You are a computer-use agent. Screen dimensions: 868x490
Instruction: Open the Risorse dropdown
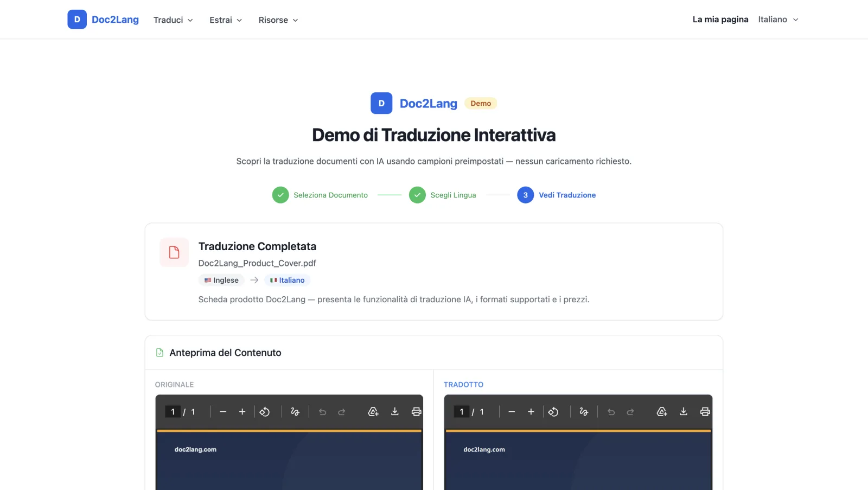(278, 20)
